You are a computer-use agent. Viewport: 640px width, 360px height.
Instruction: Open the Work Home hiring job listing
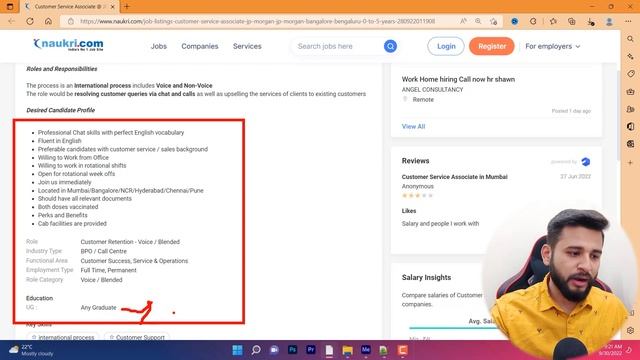(458, 79)
